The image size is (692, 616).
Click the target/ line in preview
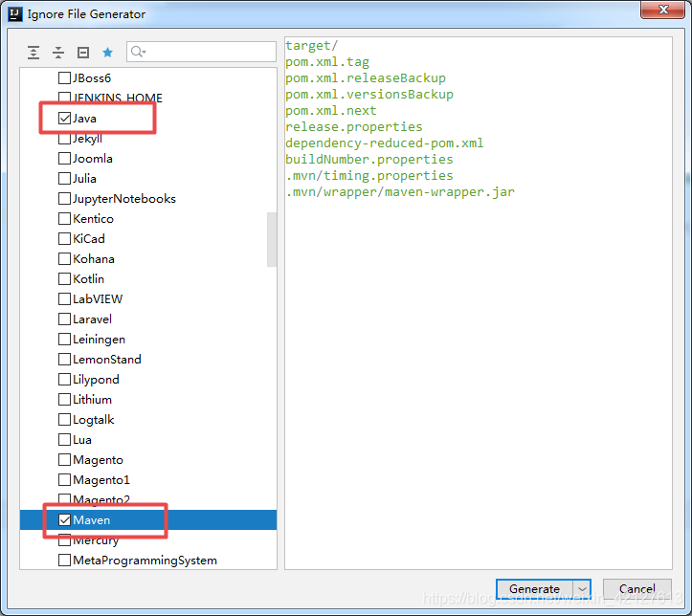(x=312, y=45)
